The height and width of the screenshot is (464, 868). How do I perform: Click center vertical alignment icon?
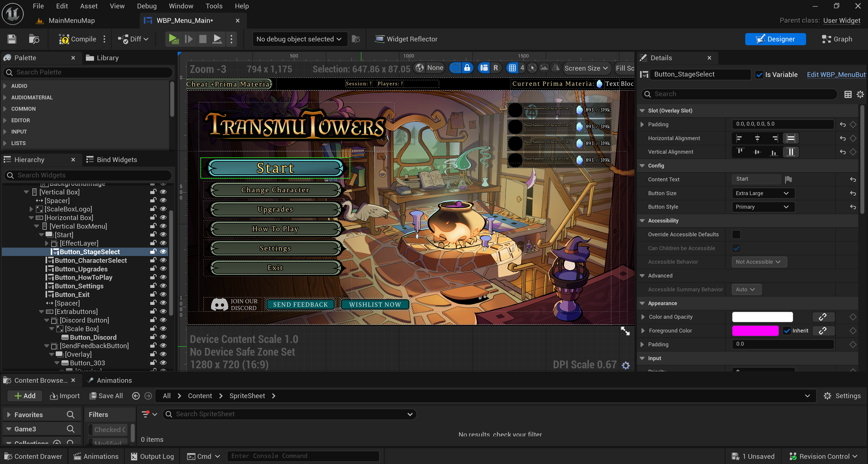(x=757, y=152)
